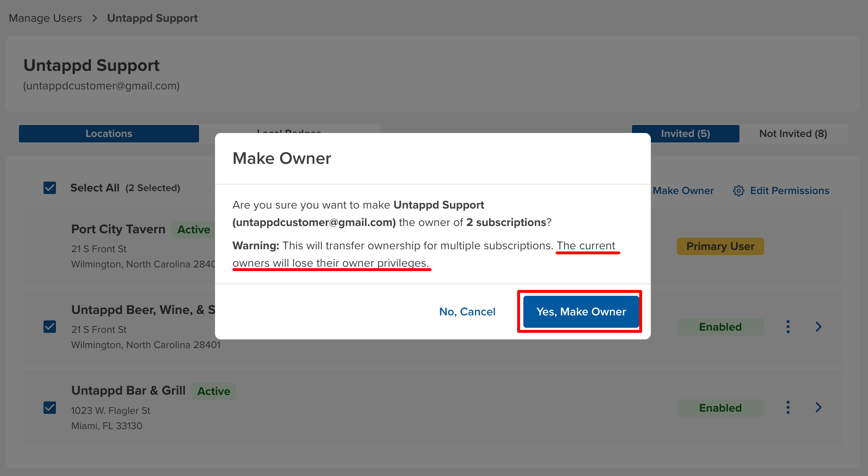Viewport: 868px width, 476px height.
Task: Click the Edit Permissions link text
Action: [x=790, y=191]
